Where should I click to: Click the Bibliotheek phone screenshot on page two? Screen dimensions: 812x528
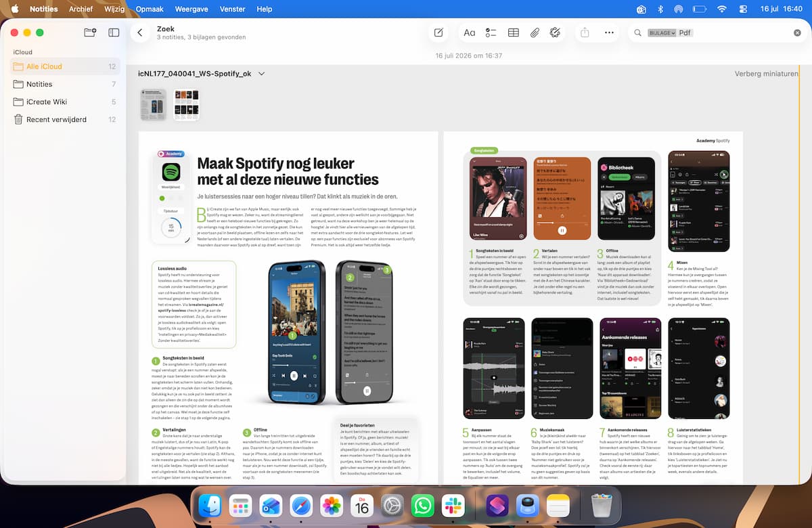tap(626, 198)
